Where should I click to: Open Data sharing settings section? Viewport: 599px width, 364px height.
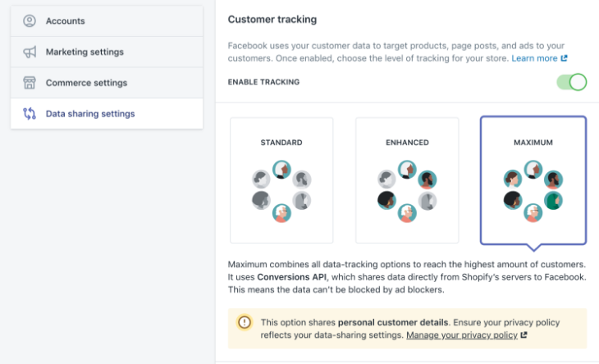(107, 114)
